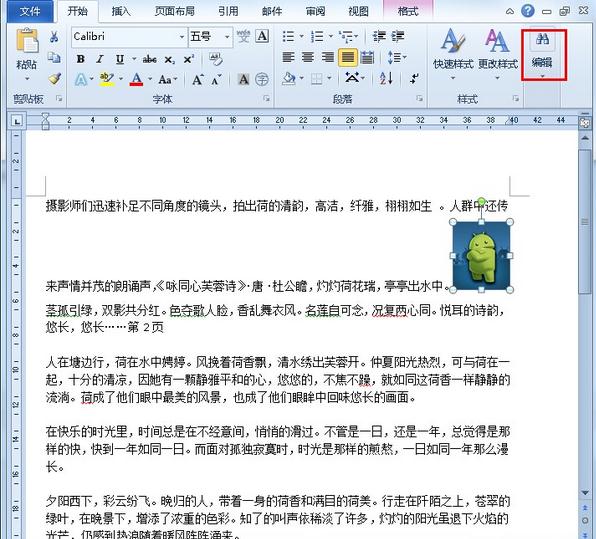Toggle the ruler button above the scrollbar
Image resolution: width=596 pixels, height=539 pixels.
[585, 123]
